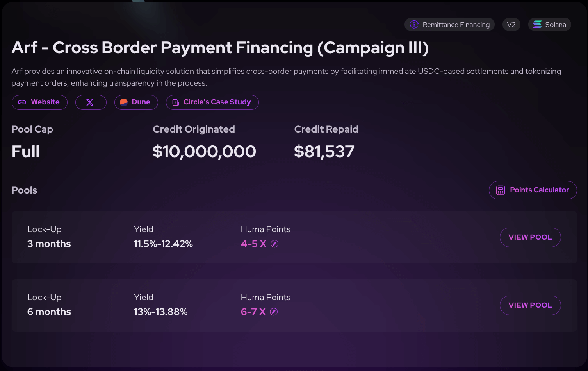
Task: Open the Arf Website link
Action: pyautogui.click(x=39, y=102)
